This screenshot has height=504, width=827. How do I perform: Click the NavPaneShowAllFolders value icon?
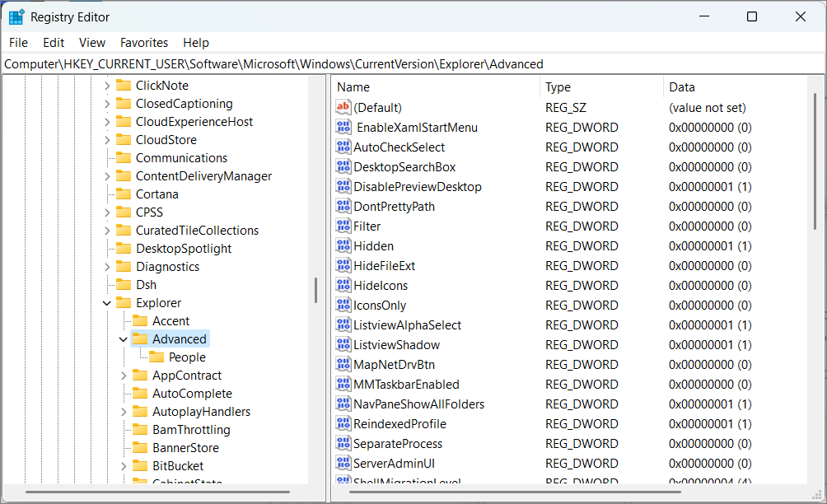[x=343, y=404]
